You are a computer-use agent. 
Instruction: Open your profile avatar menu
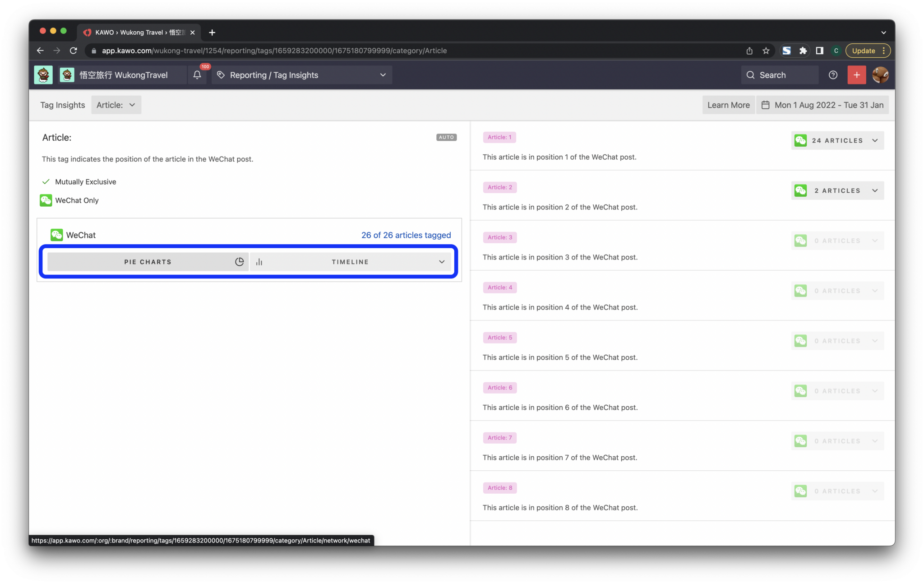click(880, 74)
